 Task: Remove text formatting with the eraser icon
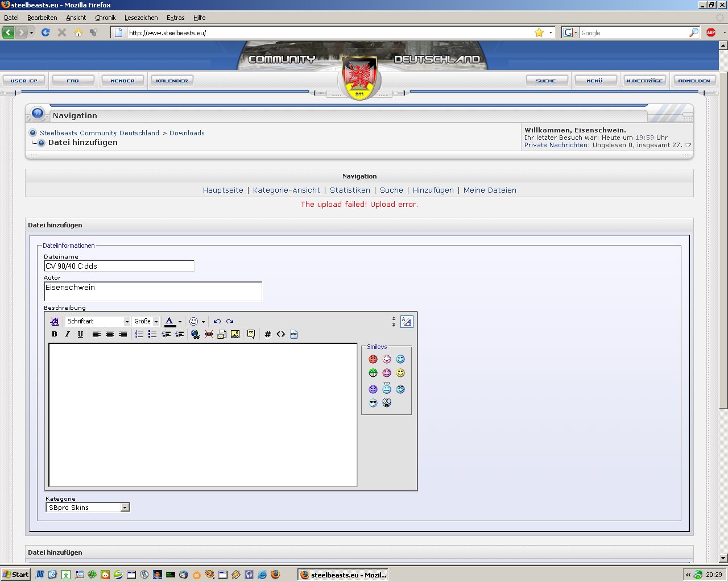click(x=55, y=321)
